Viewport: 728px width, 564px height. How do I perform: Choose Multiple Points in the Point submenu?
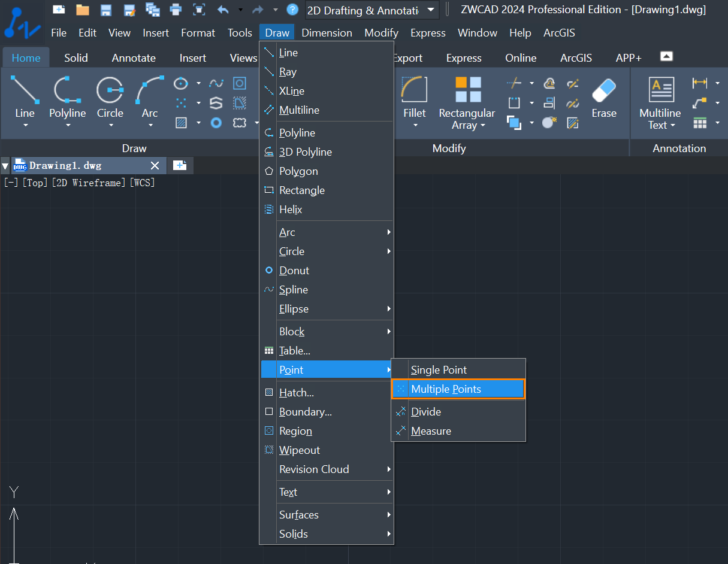pos(458,389)
